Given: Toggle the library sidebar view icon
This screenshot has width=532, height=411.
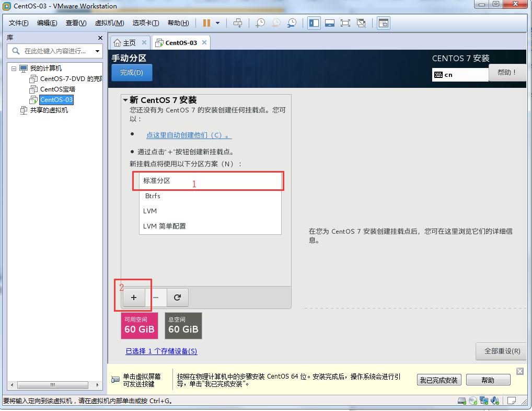Looking at the screenshot, I should click(314, 23).
